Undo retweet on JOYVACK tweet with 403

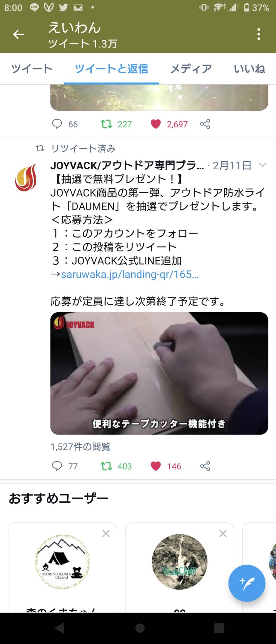click(x=106, y=466)
